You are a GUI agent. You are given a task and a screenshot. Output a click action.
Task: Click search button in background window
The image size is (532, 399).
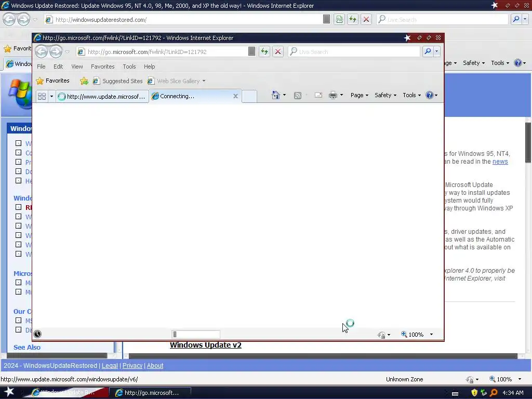[516, 19]
